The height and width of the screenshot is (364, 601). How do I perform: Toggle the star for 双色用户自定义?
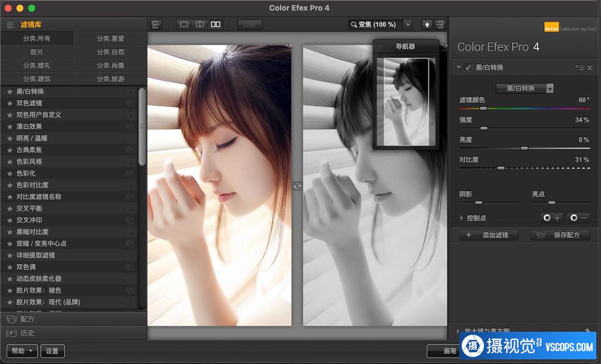tap(10, 115)
